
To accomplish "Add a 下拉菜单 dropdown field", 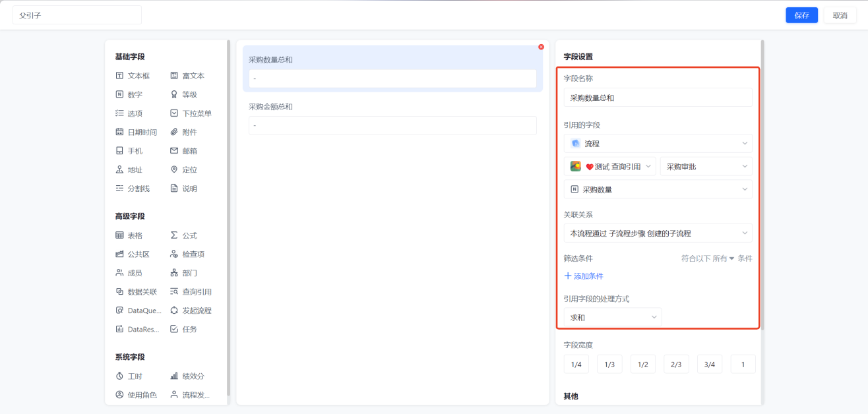I will pos(191,113).
